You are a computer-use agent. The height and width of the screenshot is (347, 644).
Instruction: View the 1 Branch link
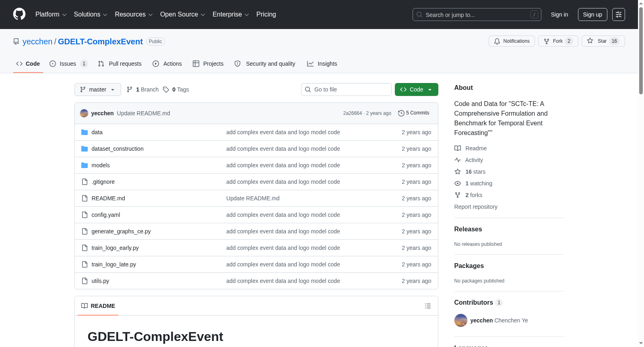[x=143, y=89]
